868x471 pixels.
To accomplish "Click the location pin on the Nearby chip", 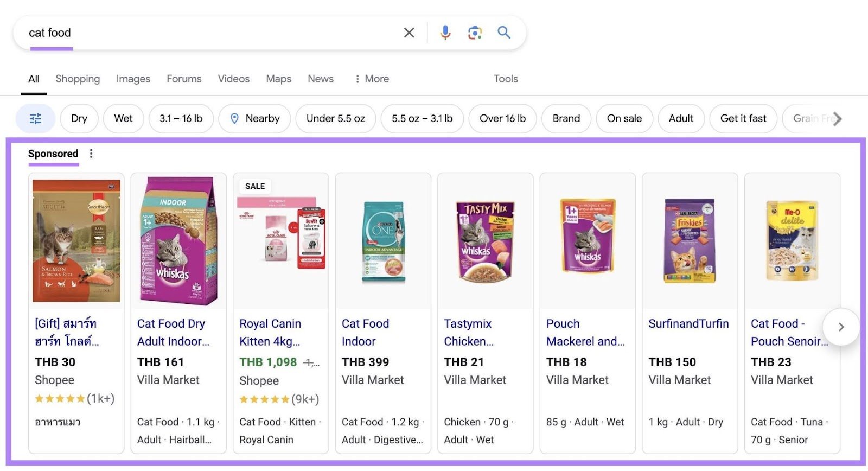I will (x=235, y=118).
